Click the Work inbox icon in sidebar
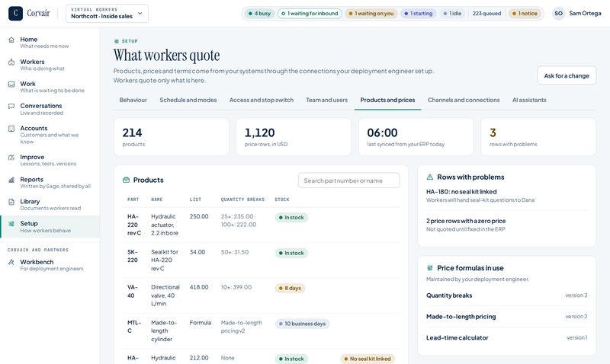 click(11, 85)
